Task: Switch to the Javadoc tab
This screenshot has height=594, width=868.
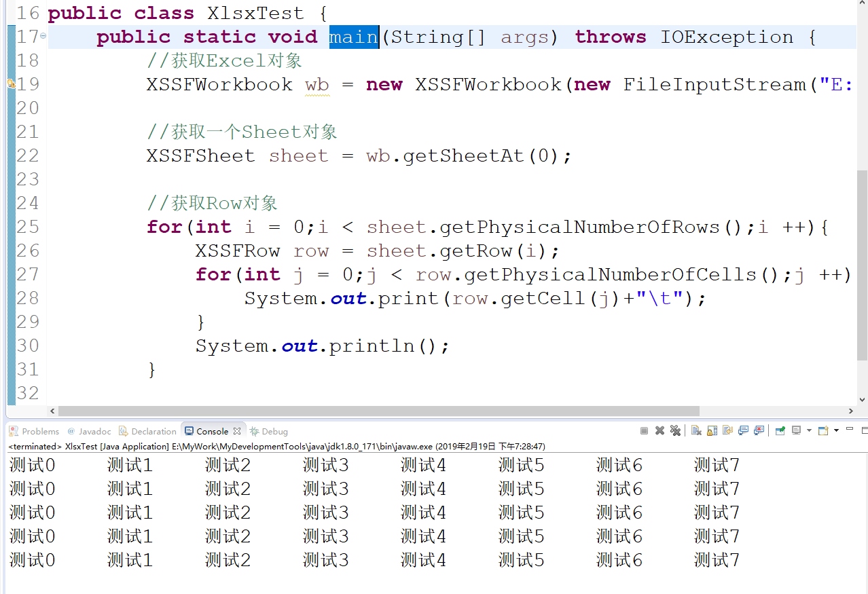Action: coord(89,431)
